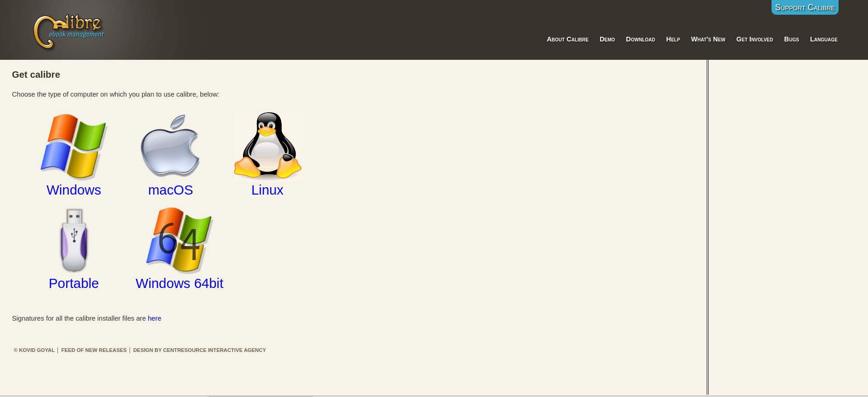This screenshot has width=868, height=397.
Task: Open the Feed of New Releases link
Action: click(94, 350)
